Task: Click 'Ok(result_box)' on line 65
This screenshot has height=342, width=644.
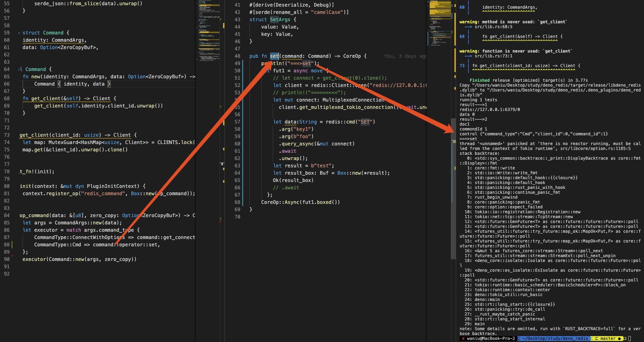Action: 293,180
